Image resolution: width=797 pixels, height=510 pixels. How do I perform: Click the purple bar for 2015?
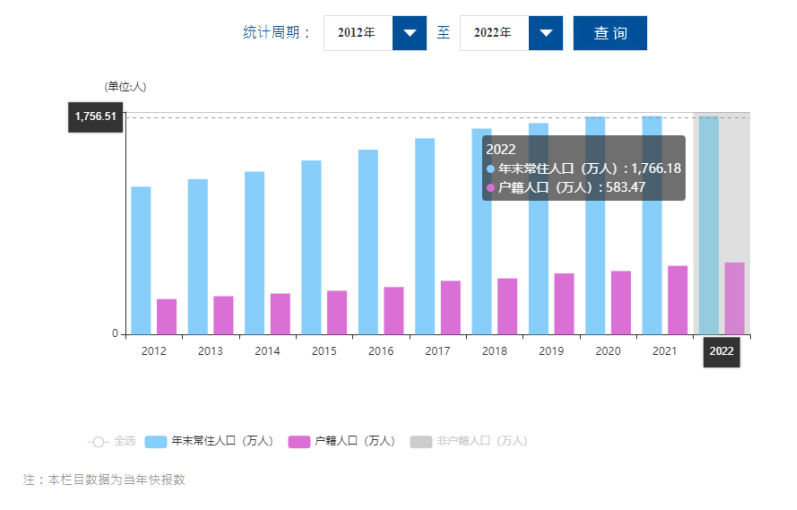click(337, 312)
